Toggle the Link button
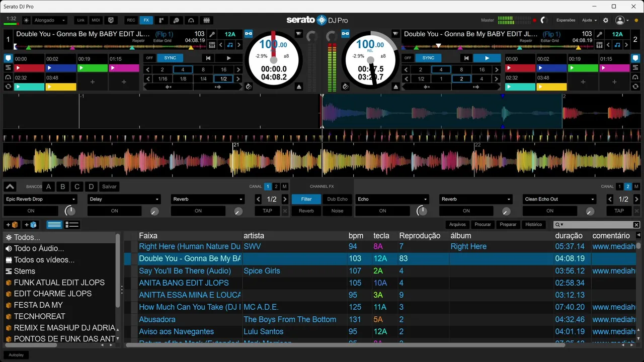Viewport: 644px width, 362px height. coord(80,20)
